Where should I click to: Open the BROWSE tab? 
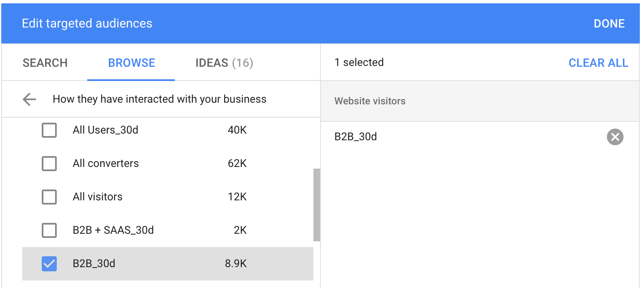tap(131, 63)
